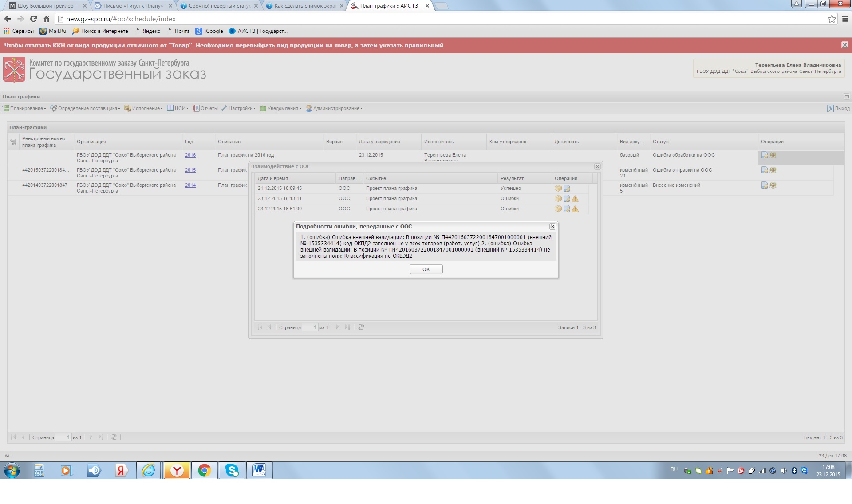
Task: Click warning triangle icon in 16:51:00 row
Action: pyautogui.click(x=575, y=209)
